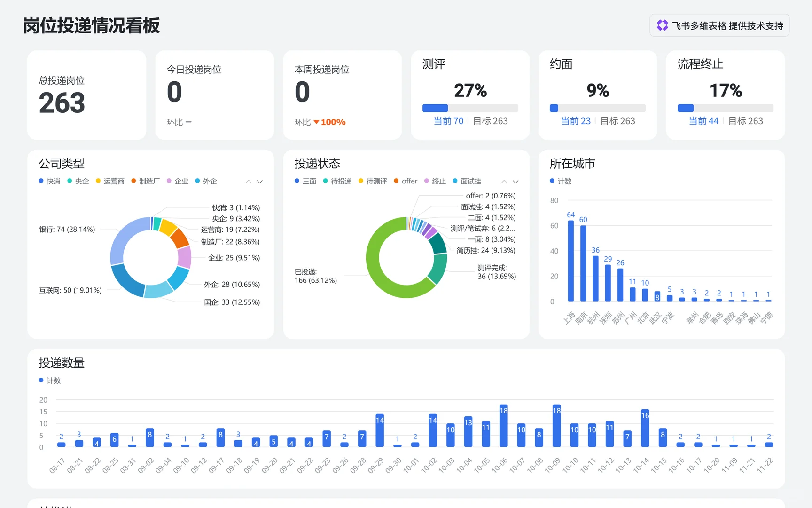
Task: Select the 10-06 bar with value 18
Action: point(504,426)
